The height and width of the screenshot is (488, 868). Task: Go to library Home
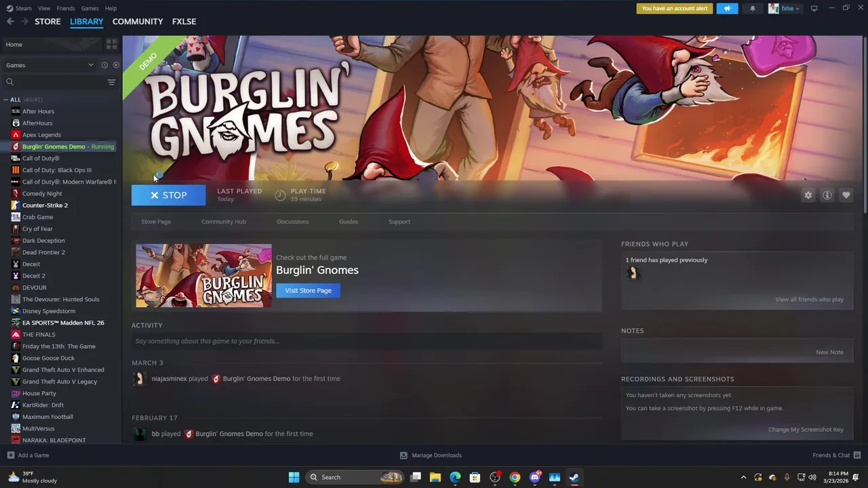(x=51, y=45)
